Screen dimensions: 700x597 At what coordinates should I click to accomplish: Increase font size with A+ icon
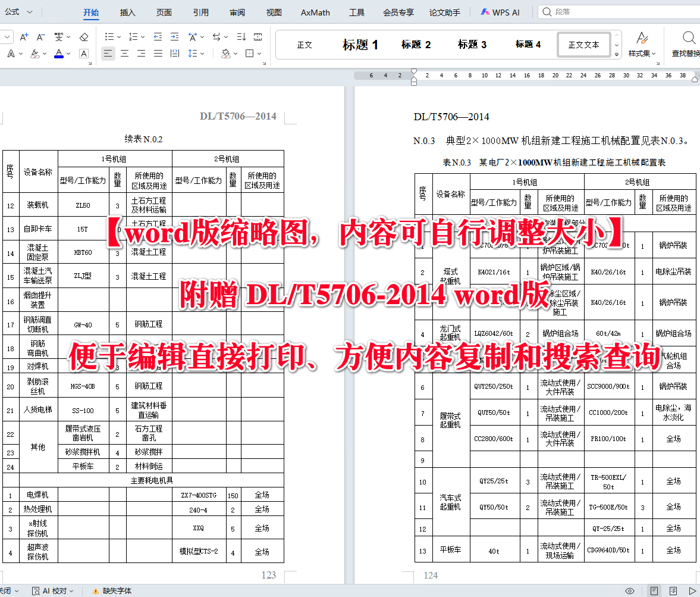click(x=24, y=37)
